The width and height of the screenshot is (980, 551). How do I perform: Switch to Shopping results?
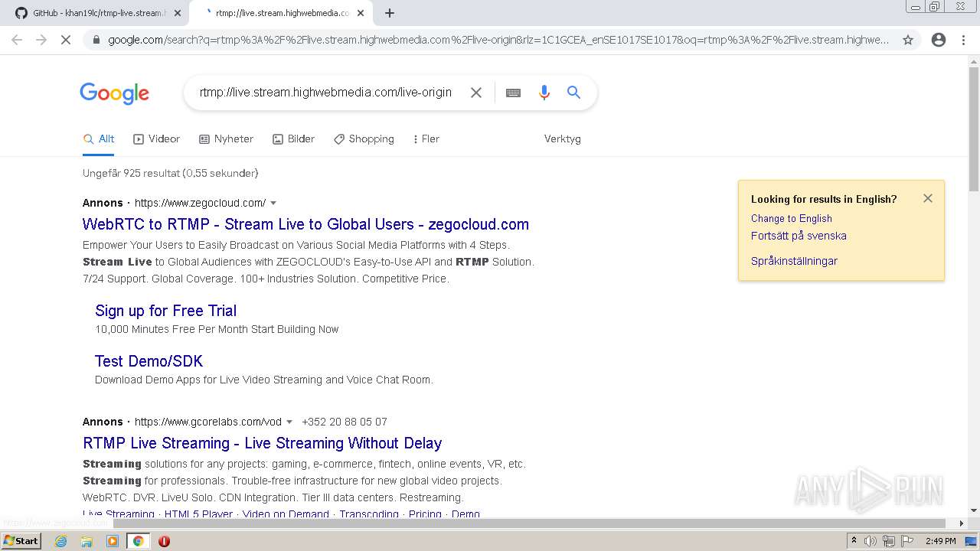[x=364, y=139]
